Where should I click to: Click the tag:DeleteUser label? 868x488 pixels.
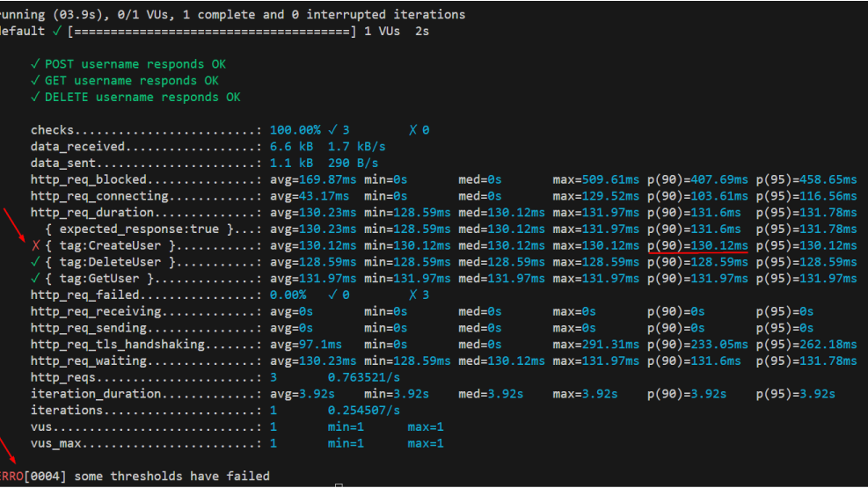coord(110,262)
